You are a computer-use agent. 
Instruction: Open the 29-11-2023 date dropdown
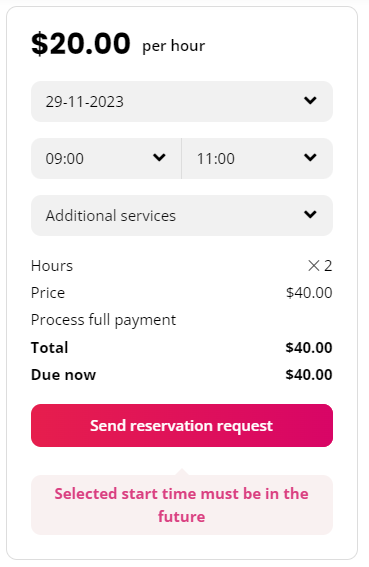(x=182, y=101)
